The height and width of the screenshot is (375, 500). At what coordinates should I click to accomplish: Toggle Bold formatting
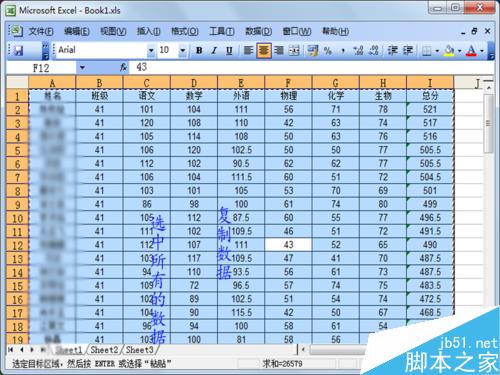(199, 51)
